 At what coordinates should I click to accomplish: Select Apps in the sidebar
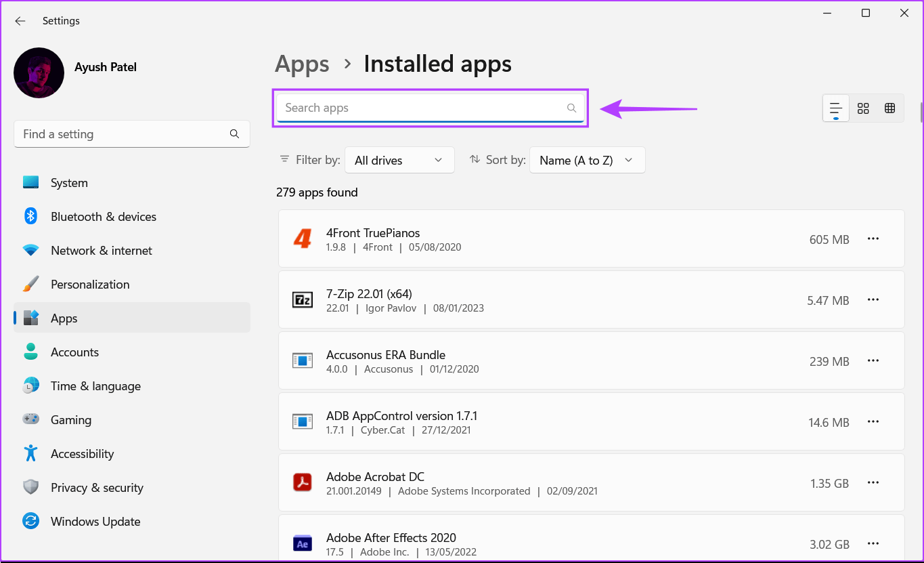132,318
